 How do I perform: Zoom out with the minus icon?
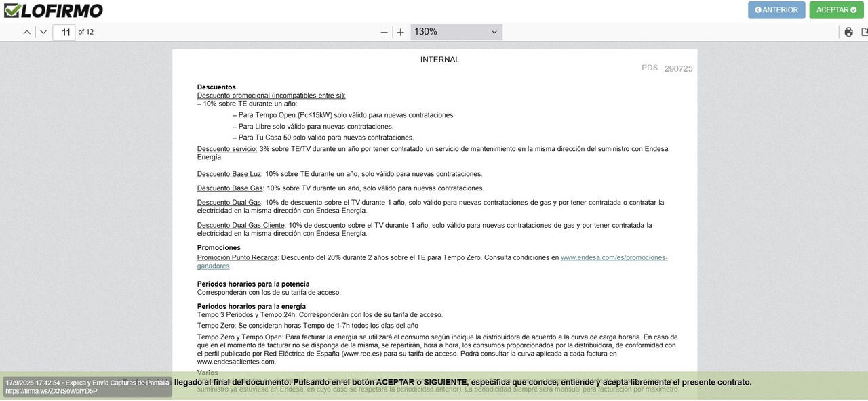[384, 32]
